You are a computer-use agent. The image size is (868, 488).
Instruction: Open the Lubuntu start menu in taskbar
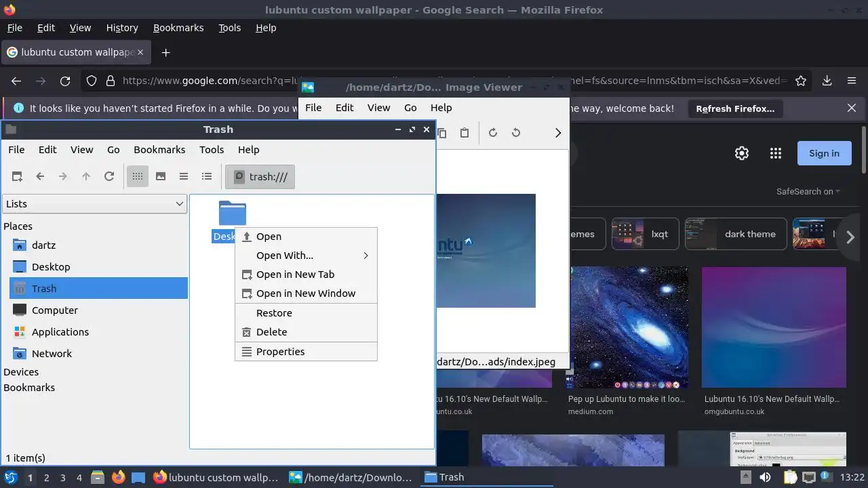tap(10, 477)
